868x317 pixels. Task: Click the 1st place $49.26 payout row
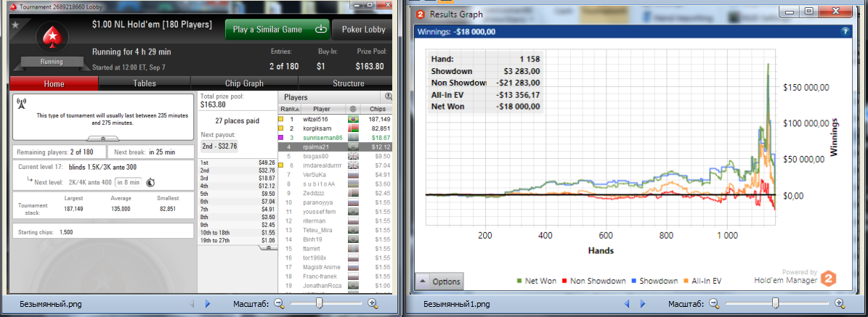pyautogui.click(x=238, y=162)
